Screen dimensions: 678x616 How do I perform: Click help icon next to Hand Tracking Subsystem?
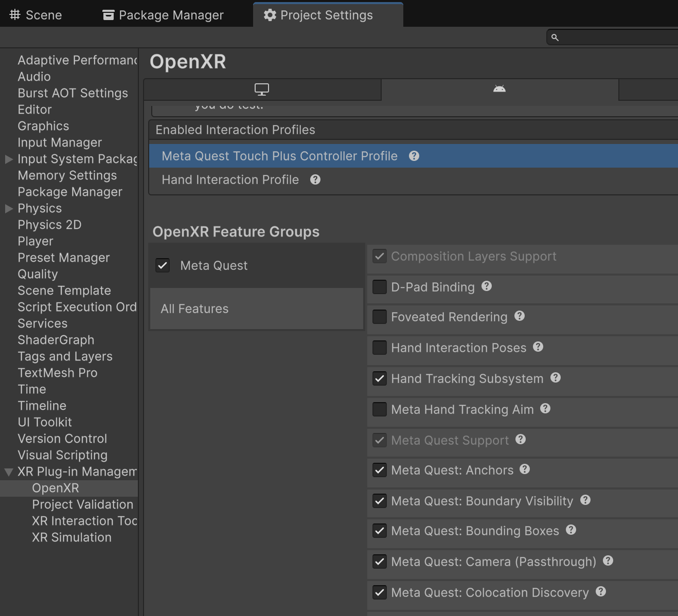coord(556,378)
